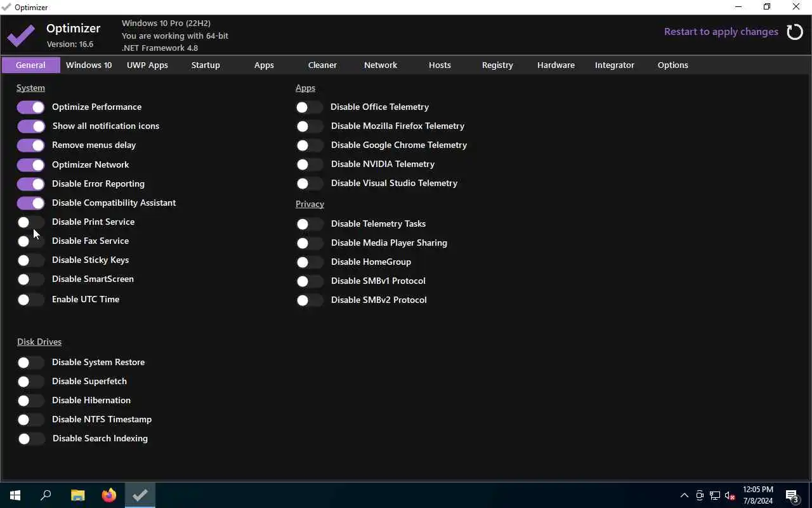Click the volume muted tray icon
This screenshot has width=812, height=508.
[x=730, y=495]
